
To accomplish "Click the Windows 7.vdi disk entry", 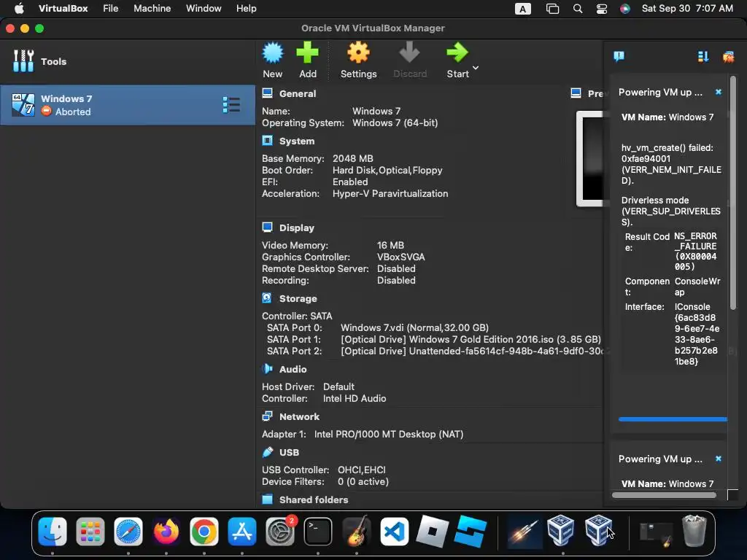I will pyautogui.click(x=414, y=327).
